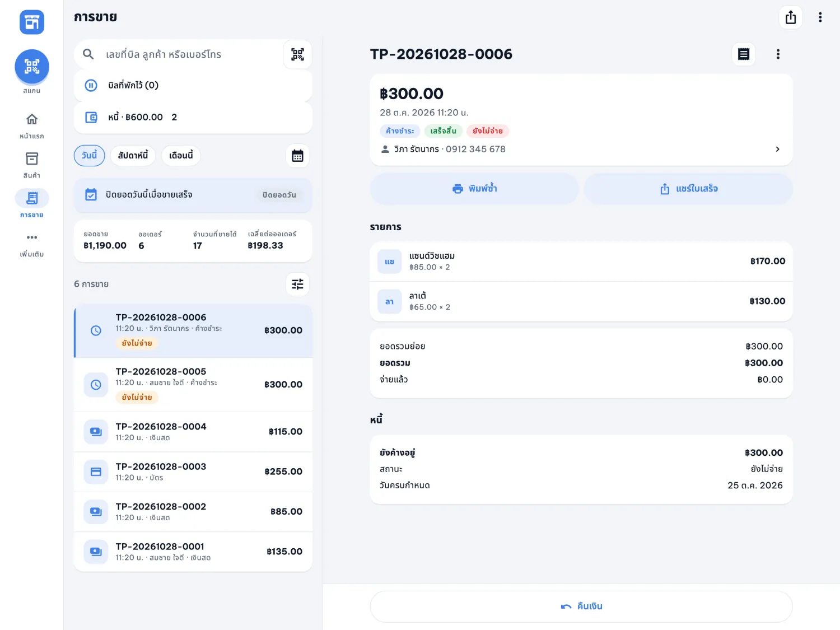Screen dimensions: 840x630
Task: Click the ค้างชำระ status tag
Action: [400, 131]
